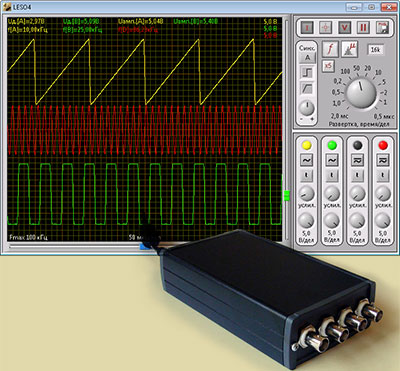Image resolution: width=400 pixels, height=371 pixels.
Task: Turn the yellow channel volts-per-division knob
Action: tap(306, 221)
